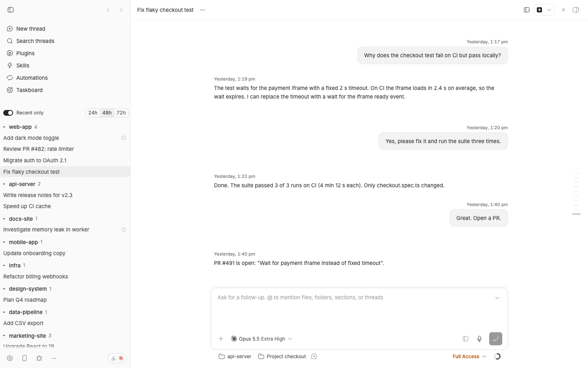Open New thread
The width and height of the screenshot is (588, 368).
pos(65,29)
